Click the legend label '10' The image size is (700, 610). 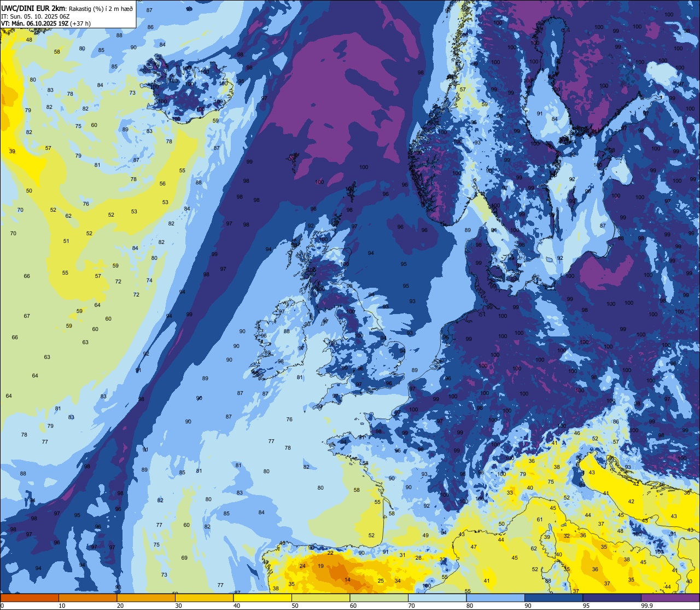[x=62, y=606]
